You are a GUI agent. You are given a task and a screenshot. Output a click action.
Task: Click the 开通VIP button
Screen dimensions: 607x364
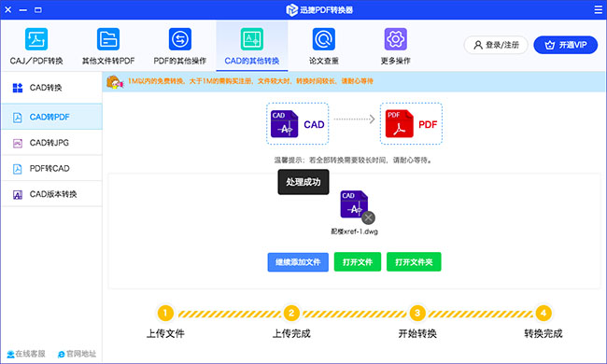[566, 45]
